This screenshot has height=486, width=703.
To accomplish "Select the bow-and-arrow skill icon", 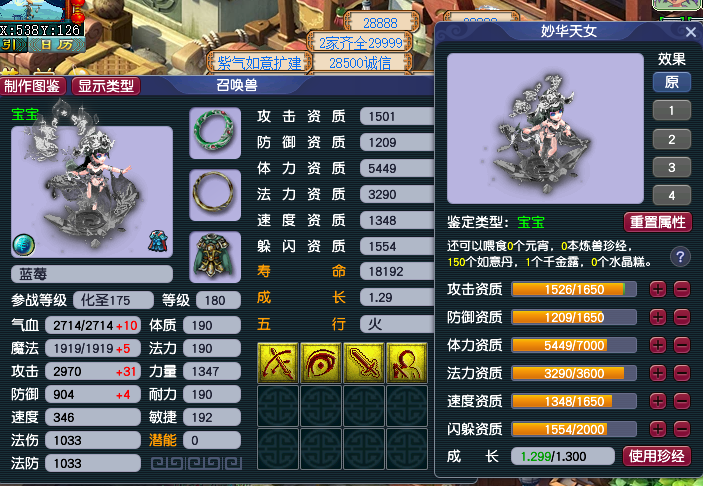I will [x=278, y=363].
